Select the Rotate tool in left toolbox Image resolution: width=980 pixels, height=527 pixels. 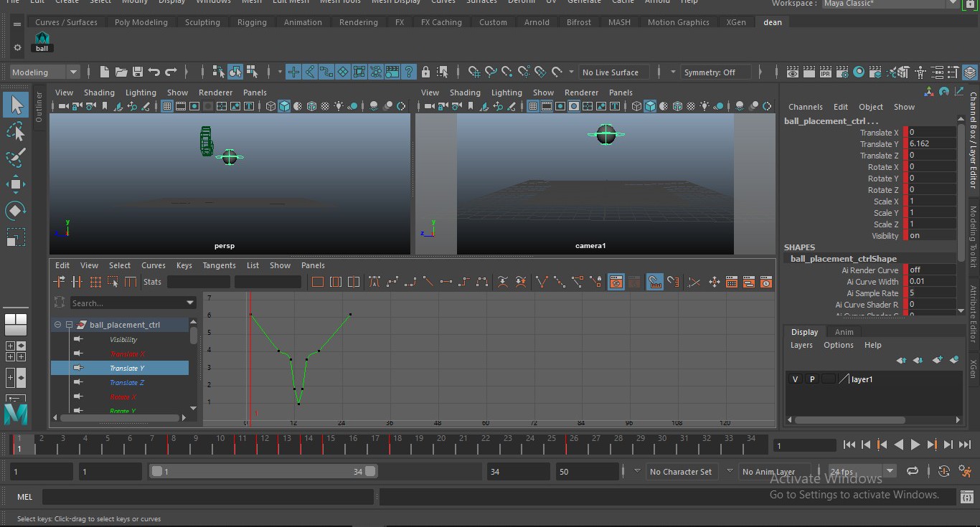(x=15, y=211)
